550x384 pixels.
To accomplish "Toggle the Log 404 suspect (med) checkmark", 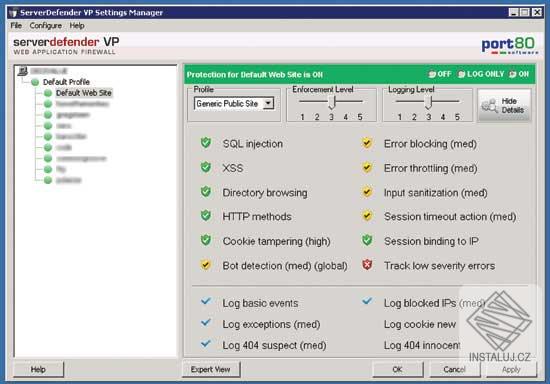I will coord(206,343).
